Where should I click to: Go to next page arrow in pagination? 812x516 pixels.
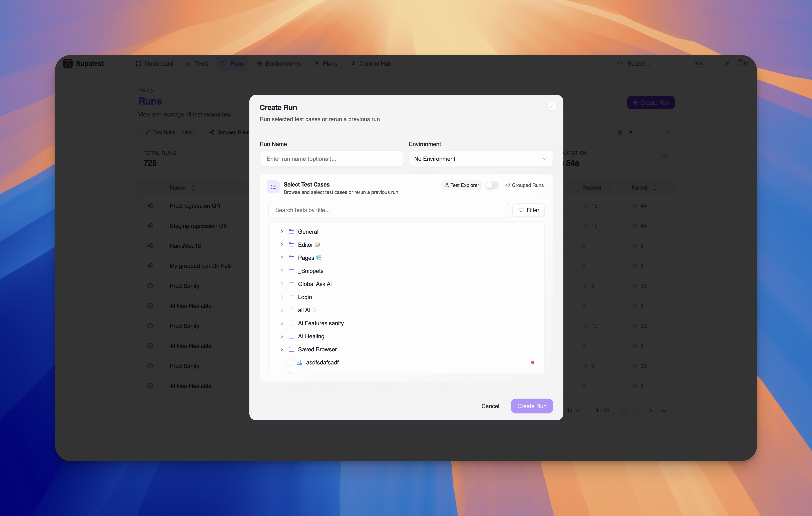coord(650,410)
